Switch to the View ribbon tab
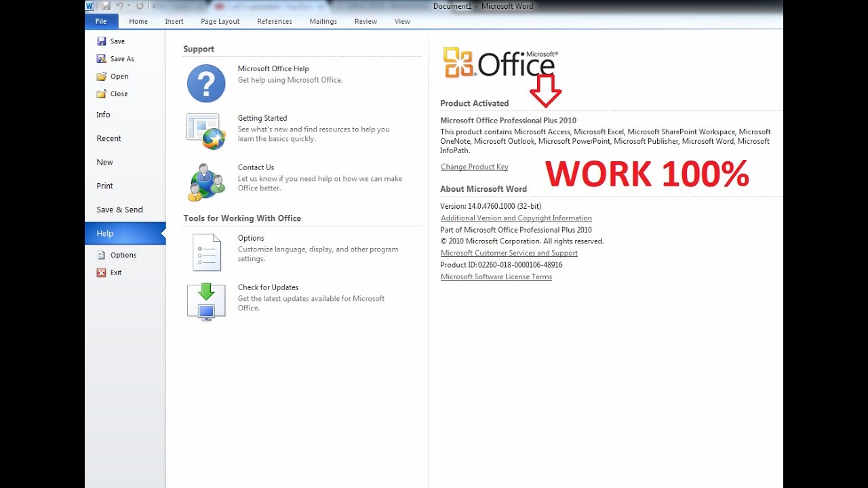 (x=403, y=21)
